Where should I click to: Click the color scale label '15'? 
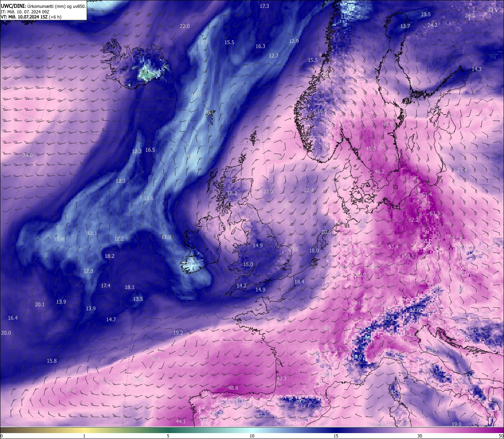click(336, 436)
